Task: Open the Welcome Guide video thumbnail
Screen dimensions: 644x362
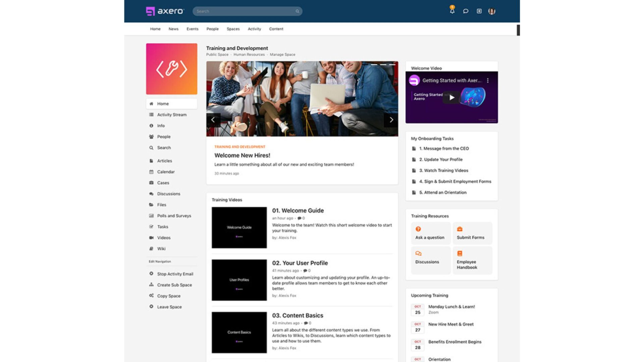Action: click(239, 228)
